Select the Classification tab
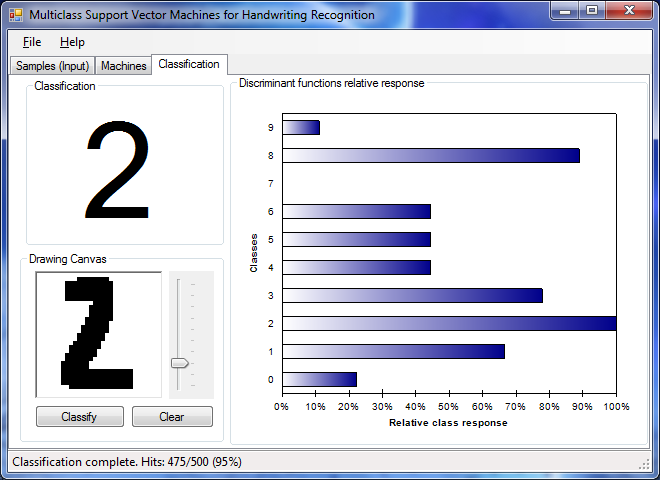Viewport: 660px width, 480px height. coord(189,64)
